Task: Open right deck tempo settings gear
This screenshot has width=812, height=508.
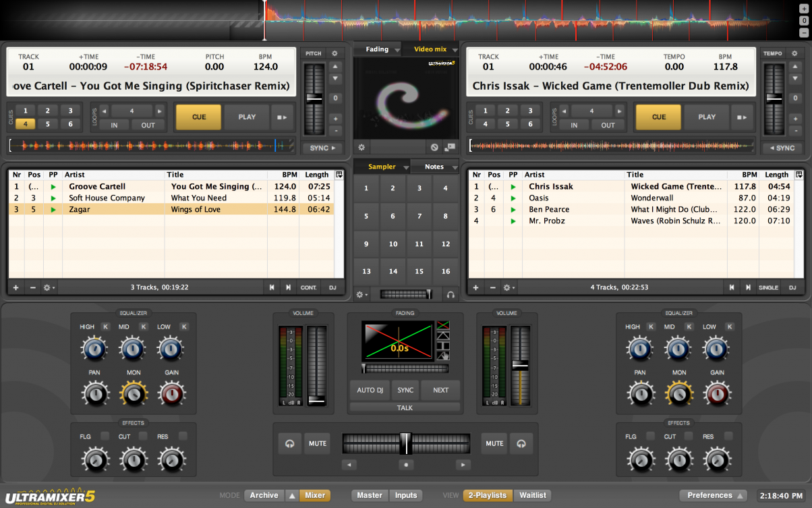Action: (x=794, y=53)
